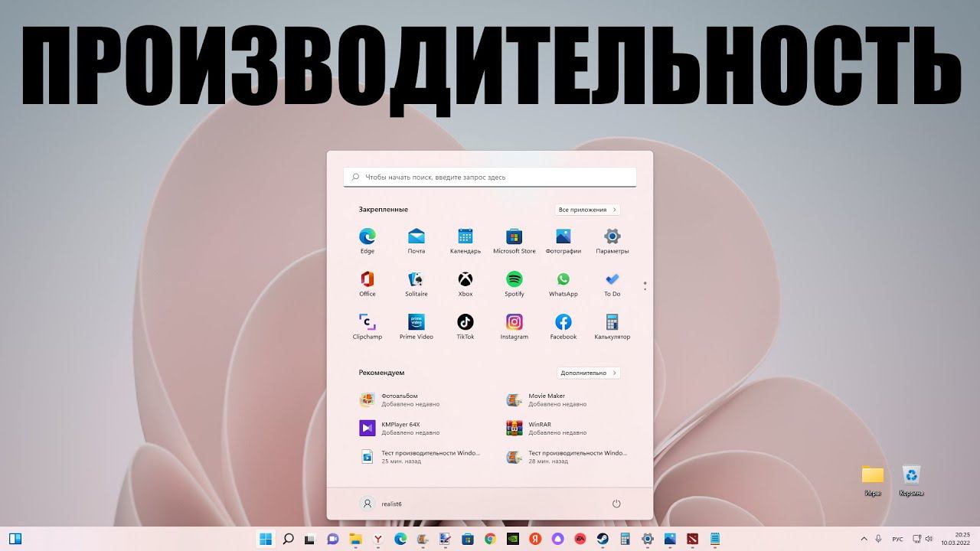Launch the Clipchamp video editor
Image resolution: width=980 pixels, height=551 pixels.
(367, 326)
